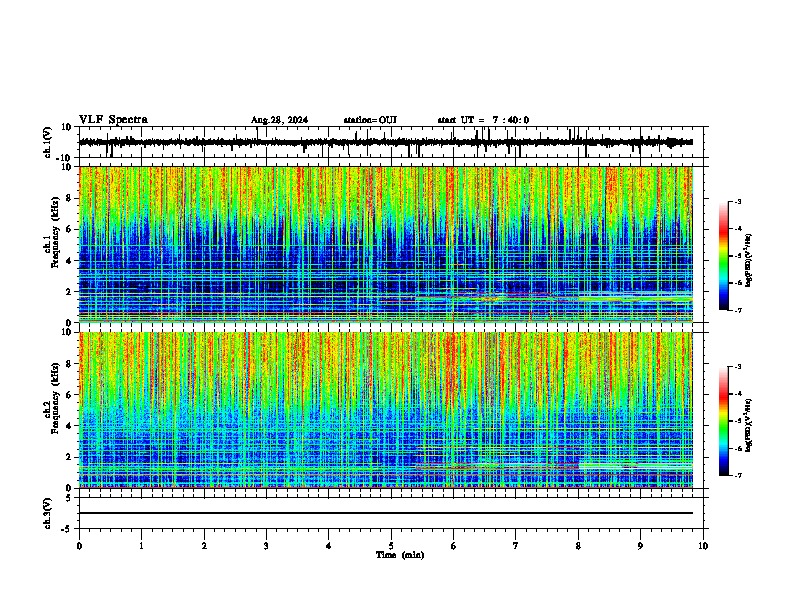Viewport: 792px width, 612px height.
Task: Click the flat ch.3 voltage trace line
Action: tap(385, 513)
